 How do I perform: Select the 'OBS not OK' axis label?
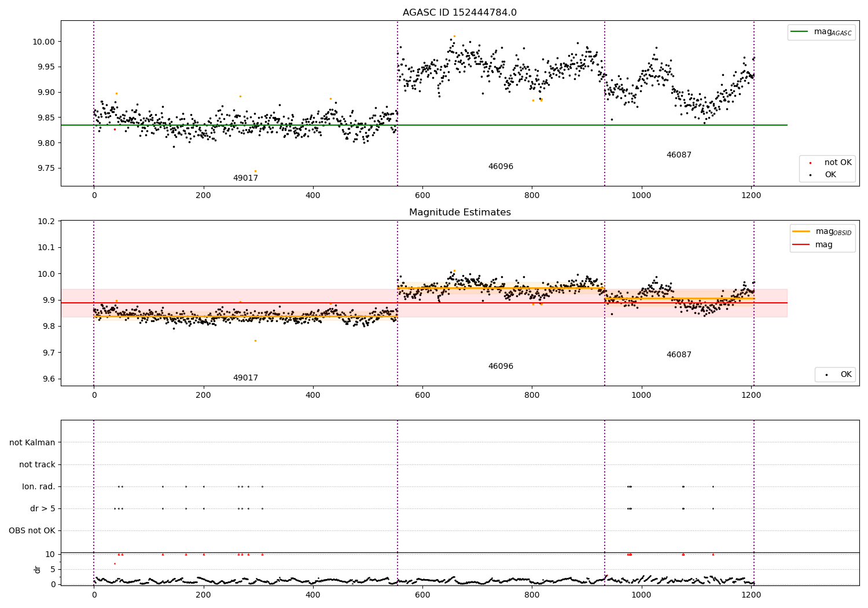(x=32, y=531)
